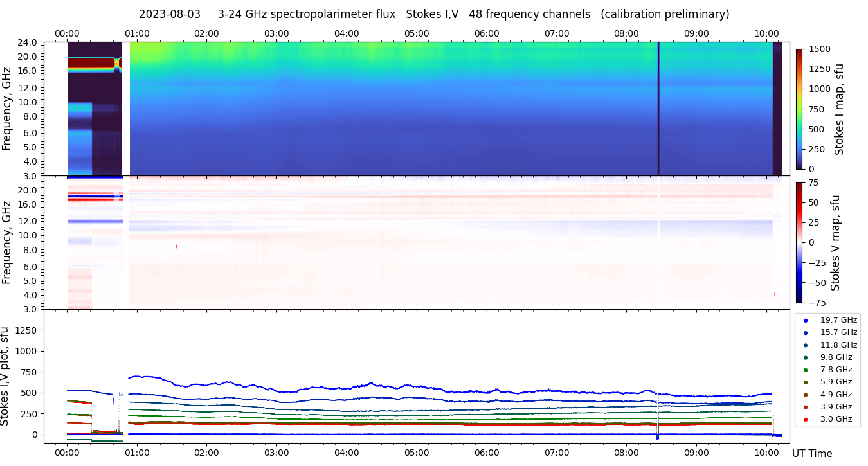Click the 05:00 tick label on top axis
Image resolution: width=868 pixels, height=466 pixels.
tap(417, 33)
